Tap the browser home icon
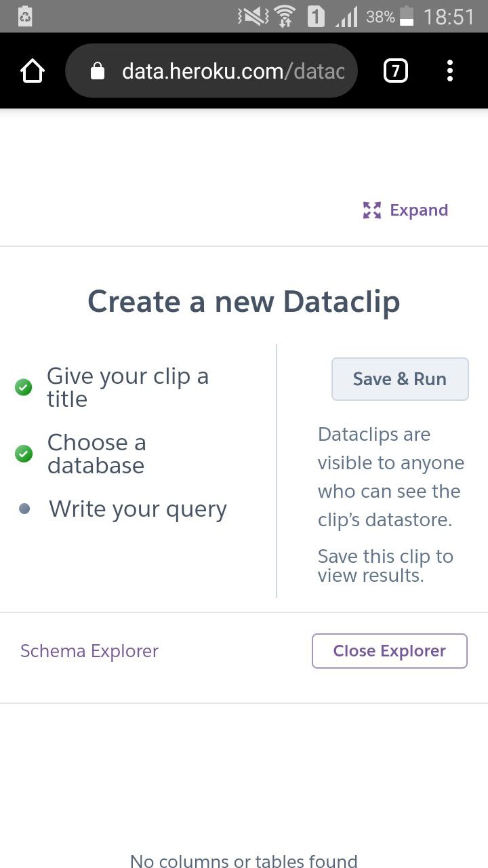 pyautogui.click(x=33, y=71)
